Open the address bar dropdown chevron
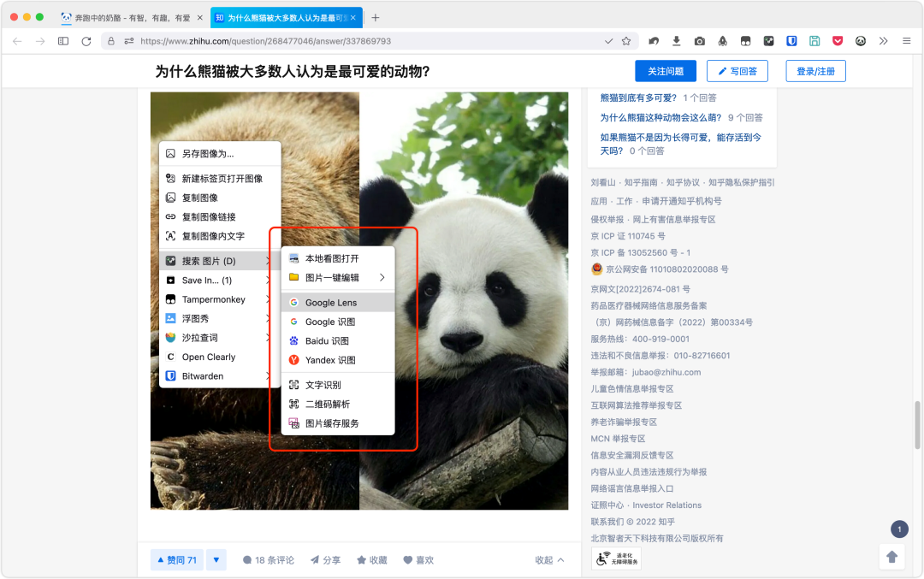 coord(608,41)
